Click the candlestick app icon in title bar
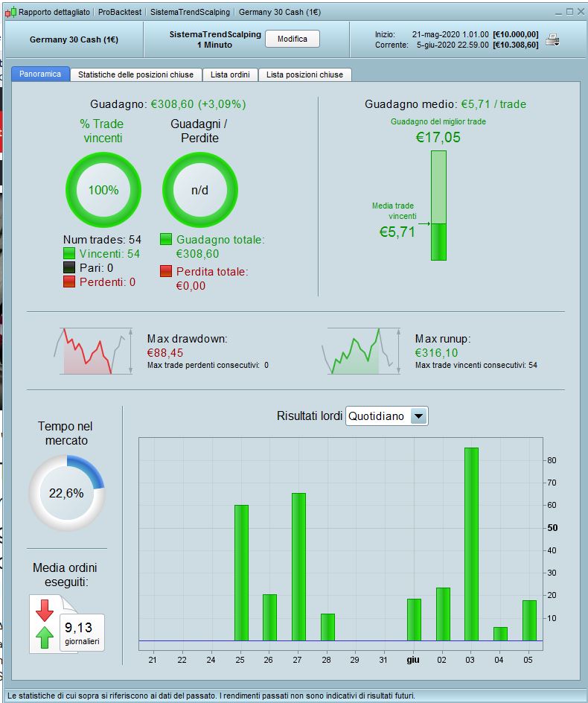 10,12
